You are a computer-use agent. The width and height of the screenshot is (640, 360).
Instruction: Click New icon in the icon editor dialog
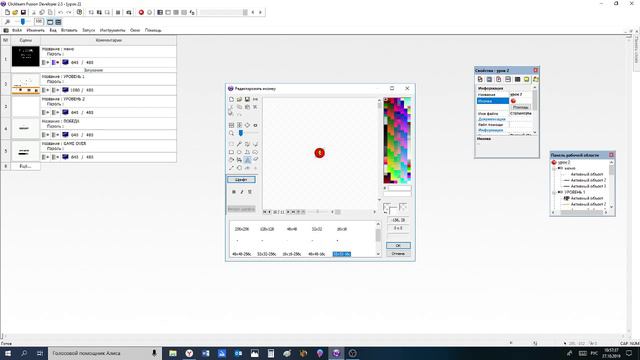(x=231, y=99)
